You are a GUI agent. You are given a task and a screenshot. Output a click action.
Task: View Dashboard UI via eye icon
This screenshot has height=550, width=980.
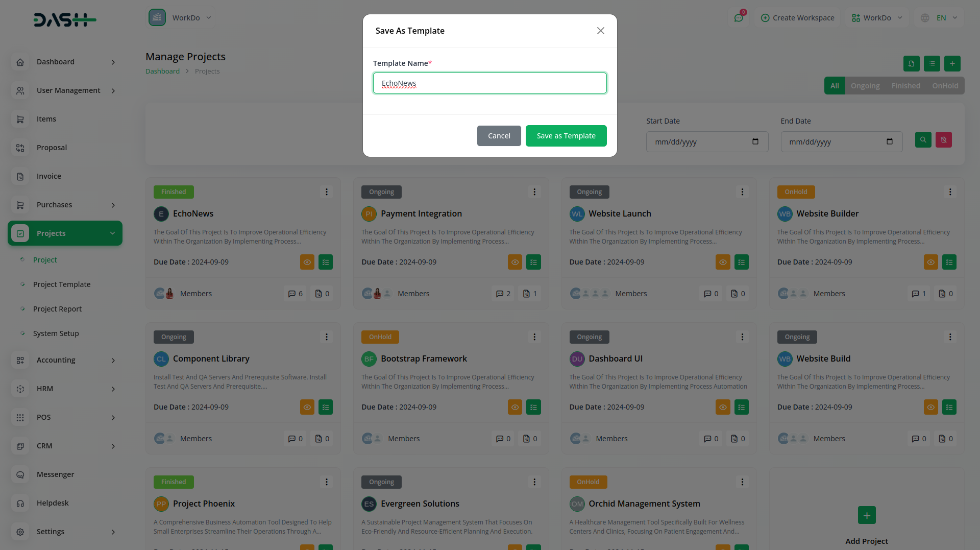(723, 407)
